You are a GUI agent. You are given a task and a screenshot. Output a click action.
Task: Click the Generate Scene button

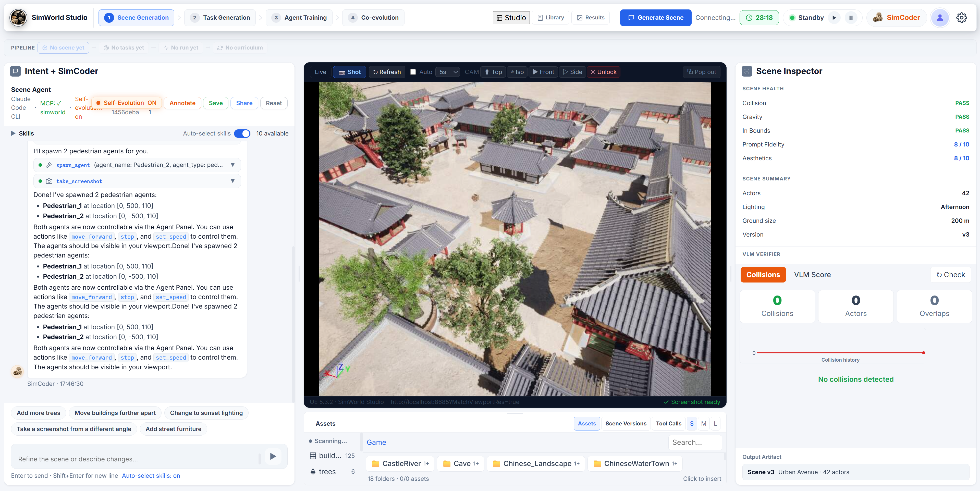655,18
